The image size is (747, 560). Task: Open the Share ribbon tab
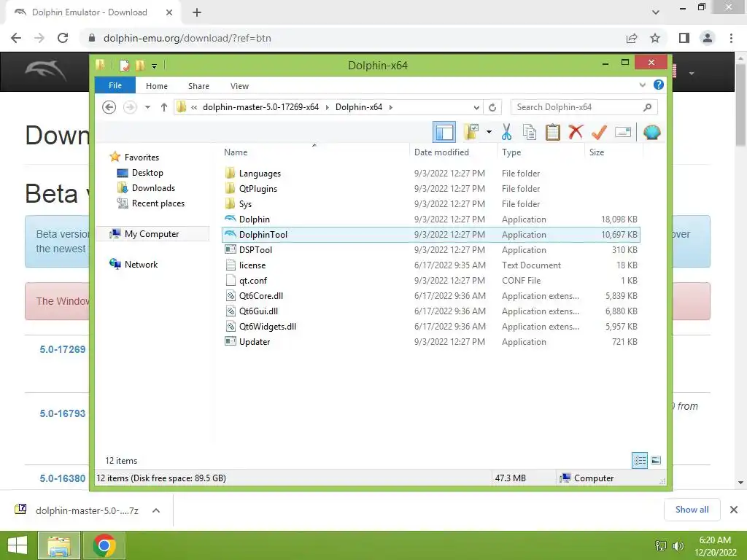click(198, 86)
